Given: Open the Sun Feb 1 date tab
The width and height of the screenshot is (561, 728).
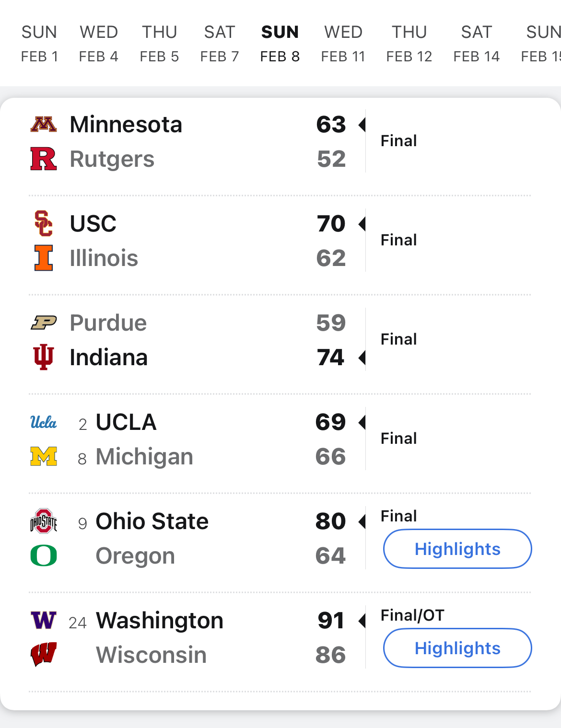Looking at the screenshot, I should tap(39, 44).
